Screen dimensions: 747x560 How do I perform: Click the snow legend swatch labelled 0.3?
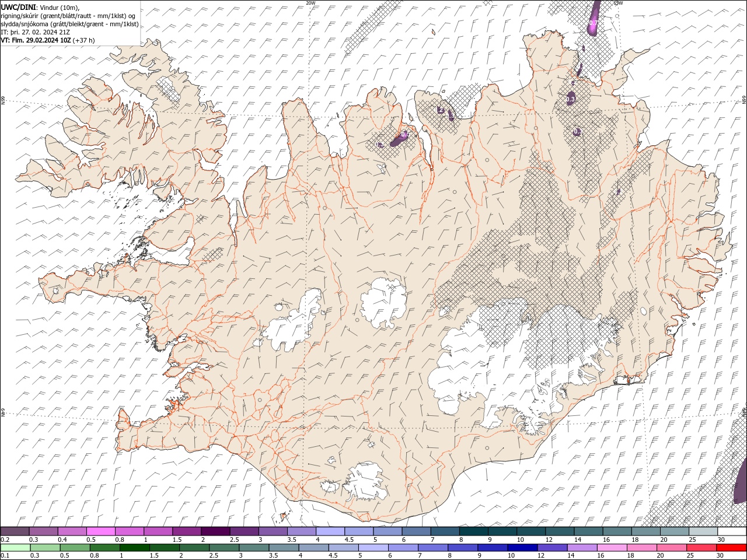click(43, 531)
